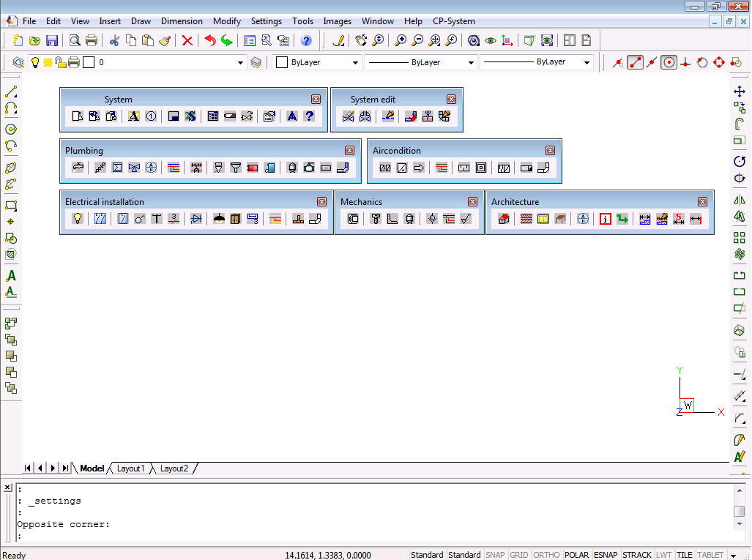Toggle LWT lineweight display
The width and height of the screenshot is (752, 560).
click(x=663, y=555)
